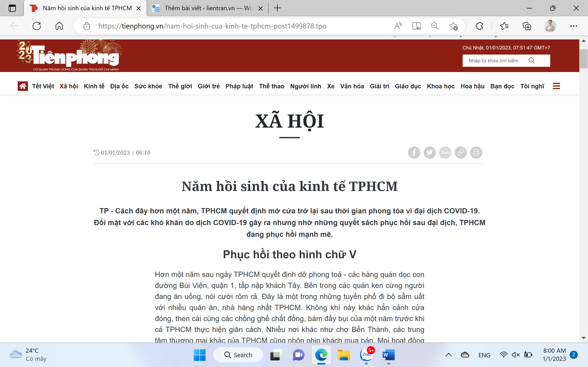Click the Zalo share icon
The height and width of the screenshot is (367, 588).
tap(445, 153)
